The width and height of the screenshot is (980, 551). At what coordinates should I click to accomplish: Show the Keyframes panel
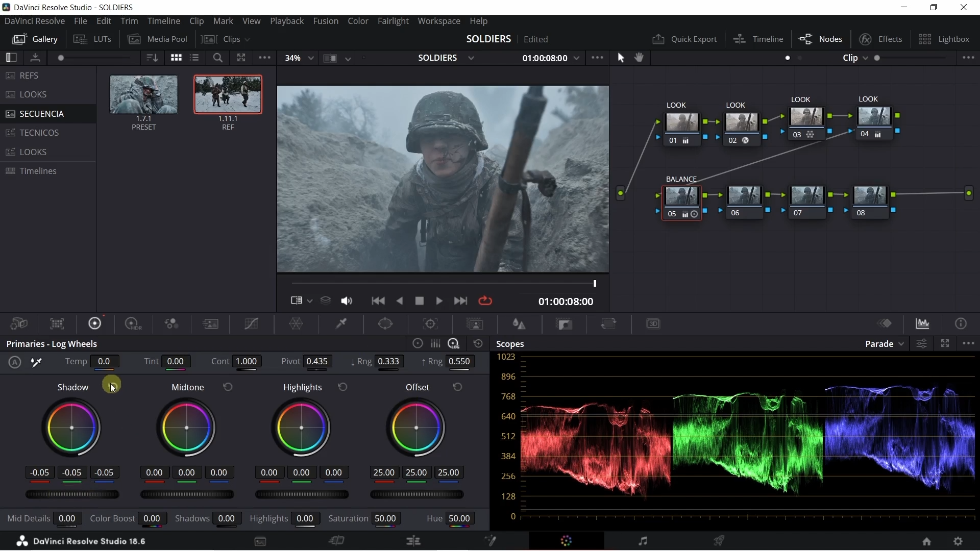(885, 323)
